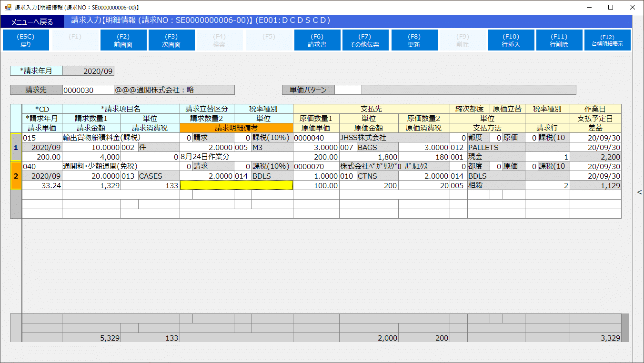Expand the right side panel arrow

click(639, 192)
